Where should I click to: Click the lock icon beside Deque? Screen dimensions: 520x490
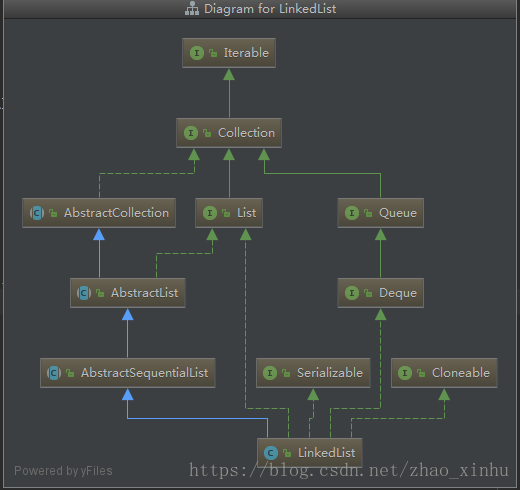coord(368,293)
